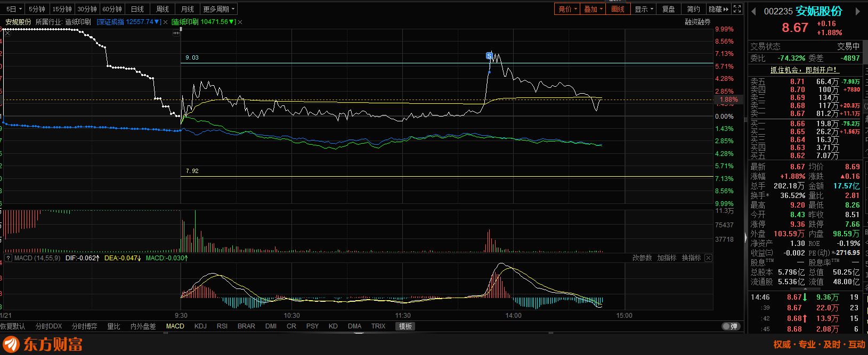Open the 叠加 overlay dropdown
Image resolution: width=868 pixels, height=355 pixels.
click(x=593, y=9)
